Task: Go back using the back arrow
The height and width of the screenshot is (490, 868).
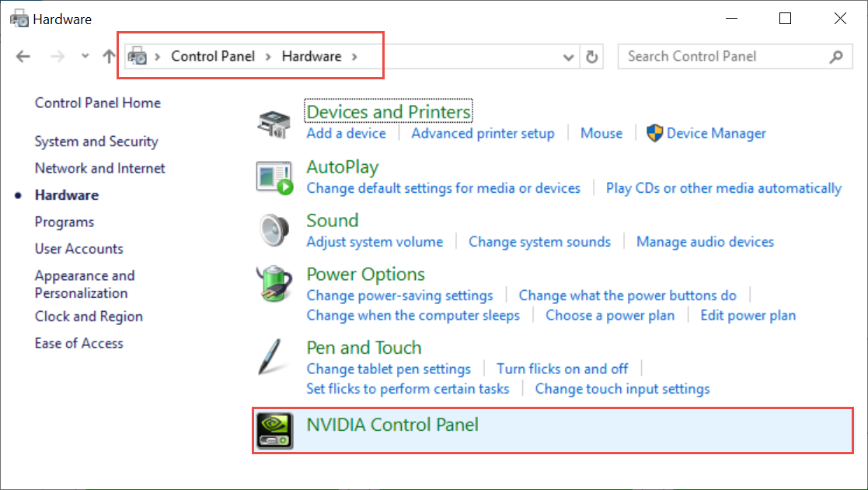Action: [x=23, y=56]
